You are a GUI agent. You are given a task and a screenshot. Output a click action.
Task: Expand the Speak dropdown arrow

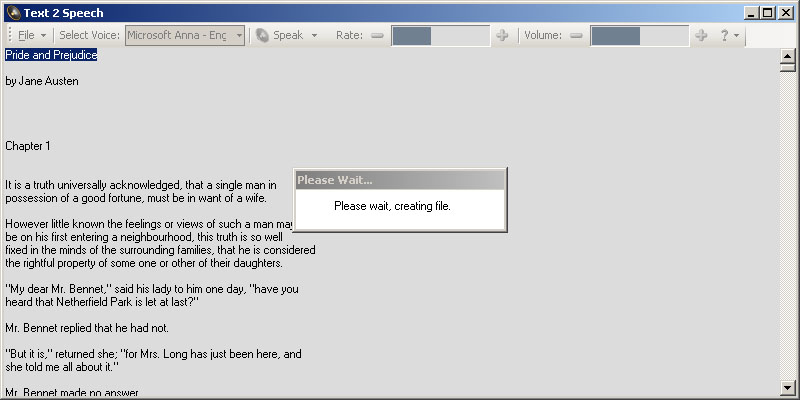[314, 36]
